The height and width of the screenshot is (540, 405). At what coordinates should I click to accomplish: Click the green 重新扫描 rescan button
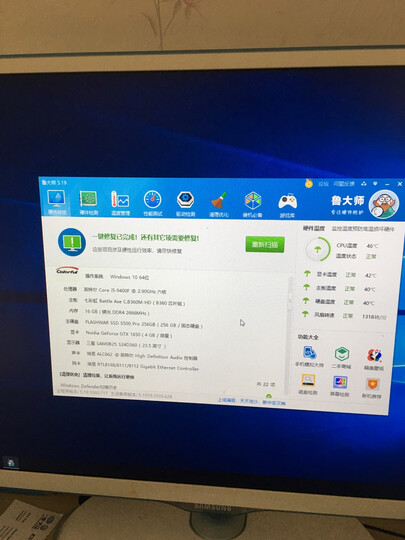(x=265, y=245)
